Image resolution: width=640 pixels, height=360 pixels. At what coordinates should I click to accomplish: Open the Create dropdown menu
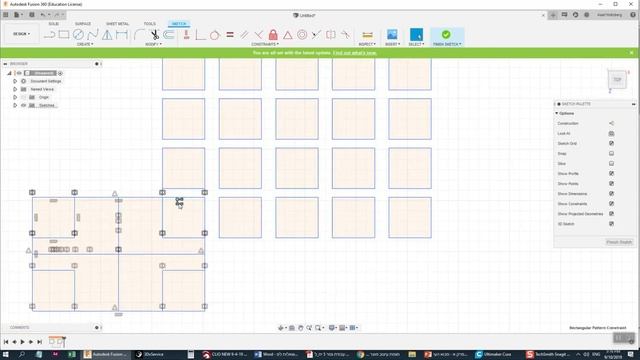click(85, 44)
